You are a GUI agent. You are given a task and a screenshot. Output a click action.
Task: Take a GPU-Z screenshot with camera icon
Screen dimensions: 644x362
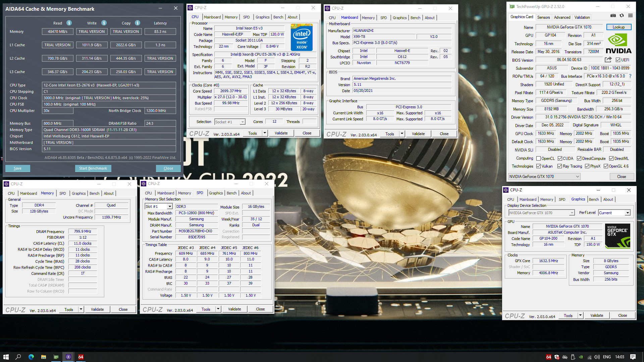(x=613, y=15)
